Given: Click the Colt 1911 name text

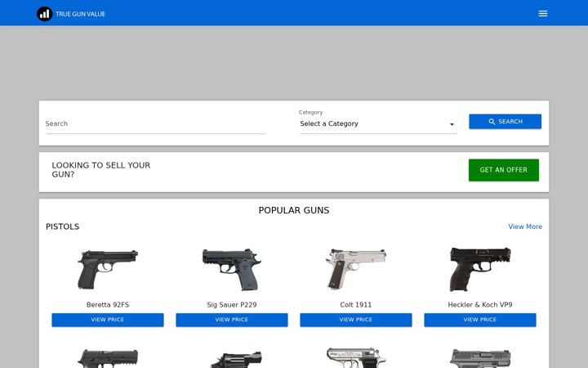Looking at the screenshot, I should 356,304.
